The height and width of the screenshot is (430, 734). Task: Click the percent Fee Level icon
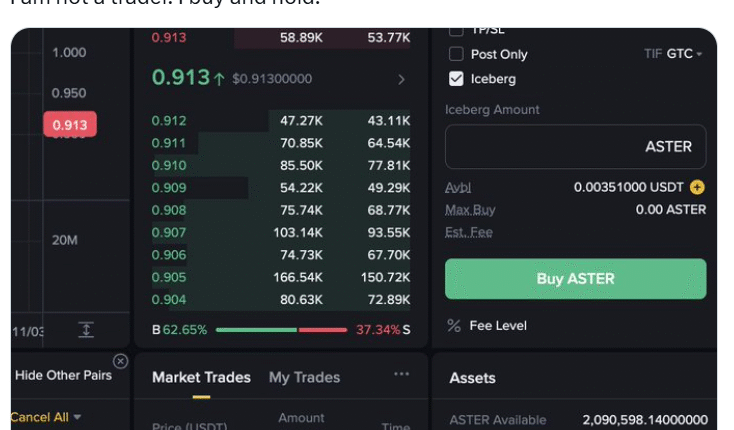[x=454, y=326]
